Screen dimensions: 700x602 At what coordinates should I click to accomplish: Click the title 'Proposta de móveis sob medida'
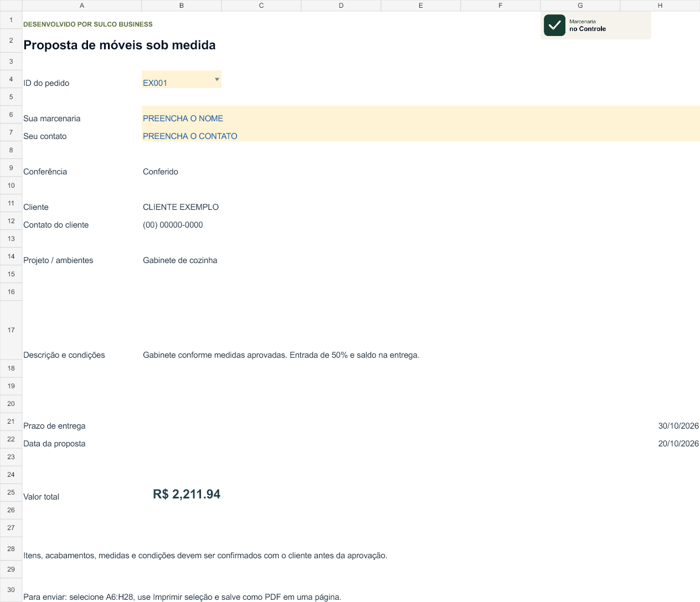120,45
